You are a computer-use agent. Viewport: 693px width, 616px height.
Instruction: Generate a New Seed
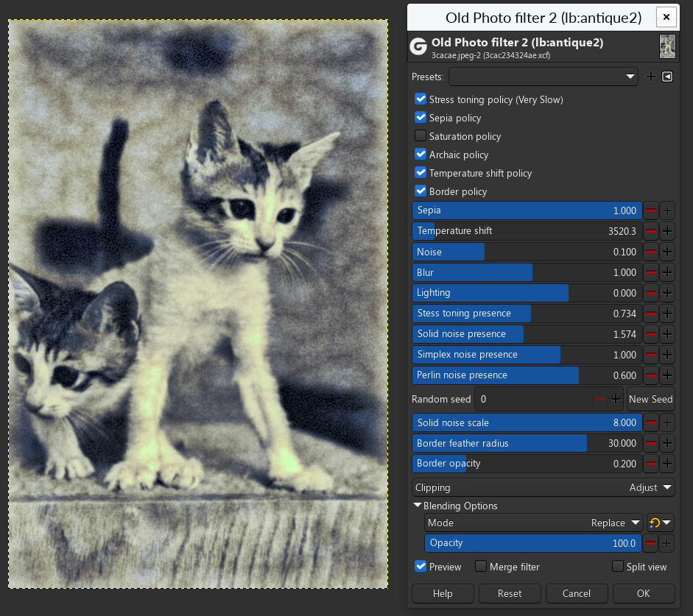click(650, 399)
